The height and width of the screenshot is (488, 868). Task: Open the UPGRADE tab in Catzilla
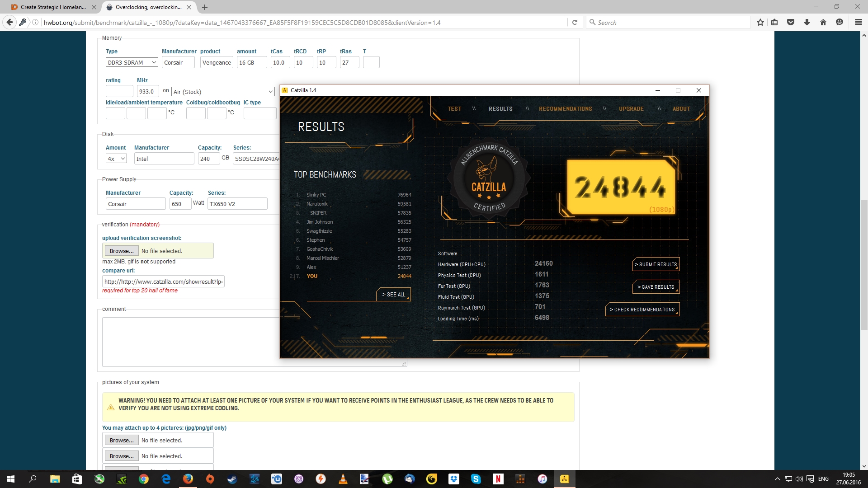(x=631, y=109)
